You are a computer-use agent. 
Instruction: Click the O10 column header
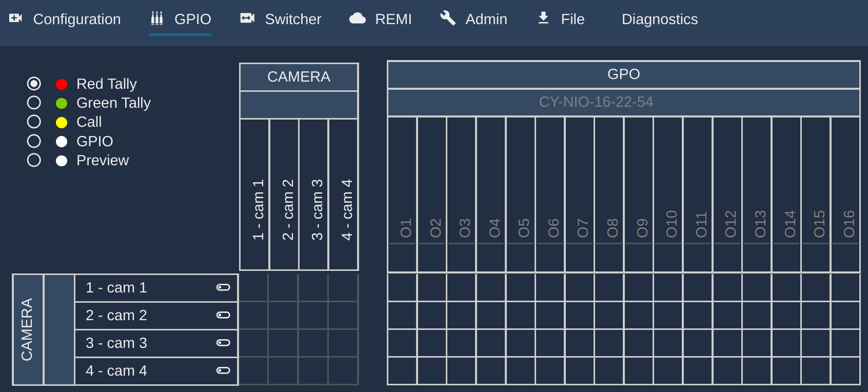(668, 194)
